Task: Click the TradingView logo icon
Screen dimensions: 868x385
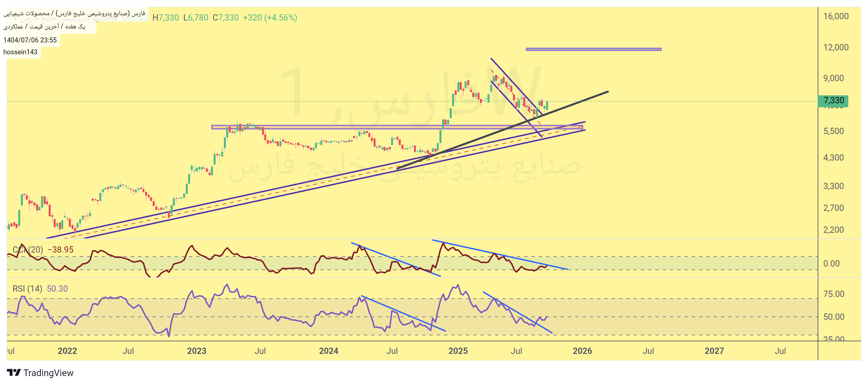Action: [x=14, y=372]
